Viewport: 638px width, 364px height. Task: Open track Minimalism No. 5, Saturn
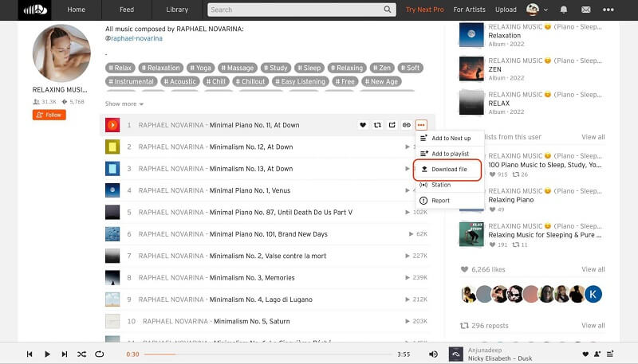252,321
